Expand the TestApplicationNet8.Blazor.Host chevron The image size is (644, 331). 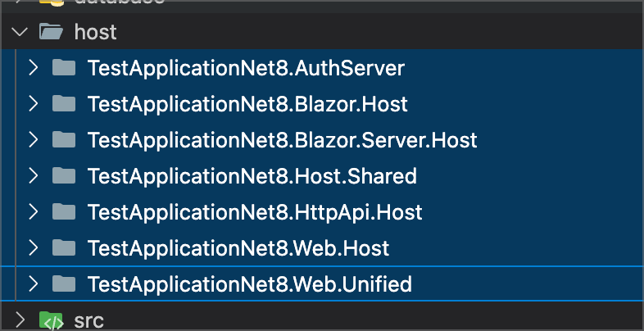point(34,104)
